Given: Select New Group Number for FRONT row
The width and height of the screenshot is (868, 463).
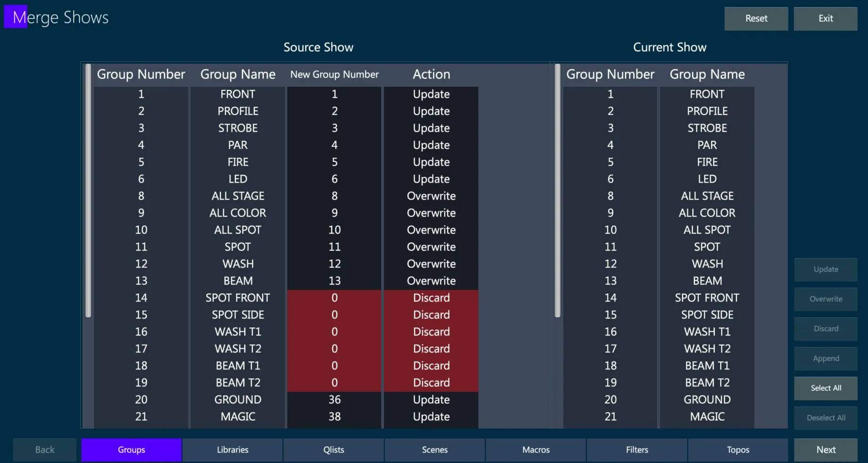Looking at the screenshot, I should pyautogui.click(x=334, y=94).
